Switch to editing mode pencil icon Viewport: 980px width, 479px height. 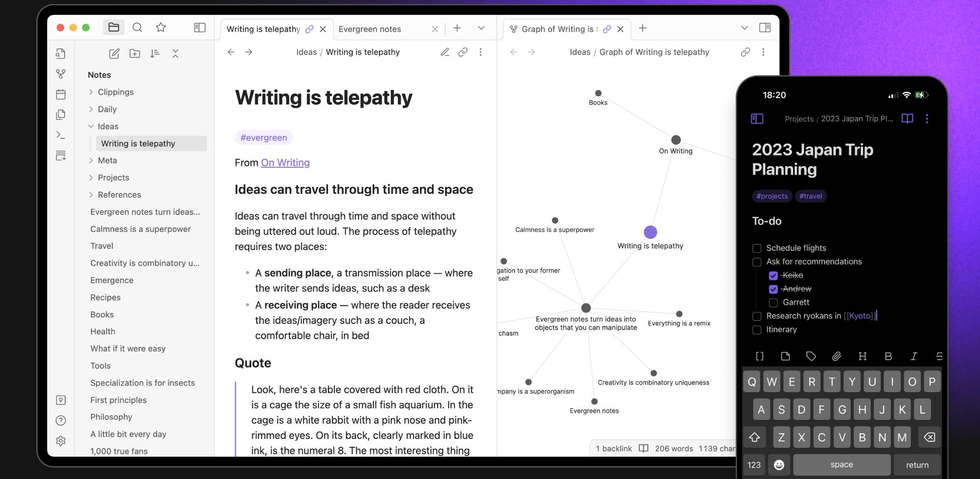click(x=445, y=52)
